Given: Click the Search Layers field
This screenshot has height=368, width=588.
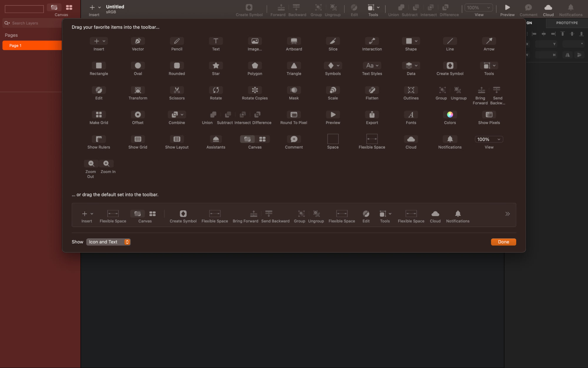Looking at the screenshot, I should coord(32,23).
